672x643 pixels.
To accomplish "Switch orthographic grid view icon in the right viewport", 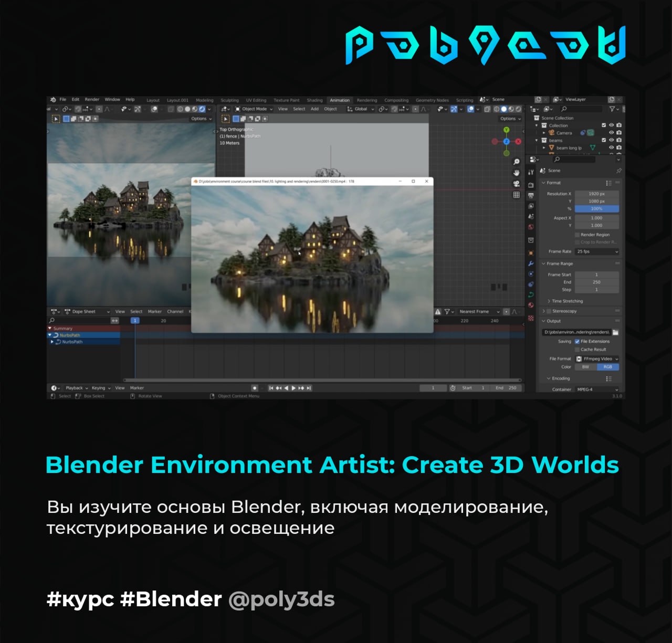I will pyautogui.click(x=517, y=195).
